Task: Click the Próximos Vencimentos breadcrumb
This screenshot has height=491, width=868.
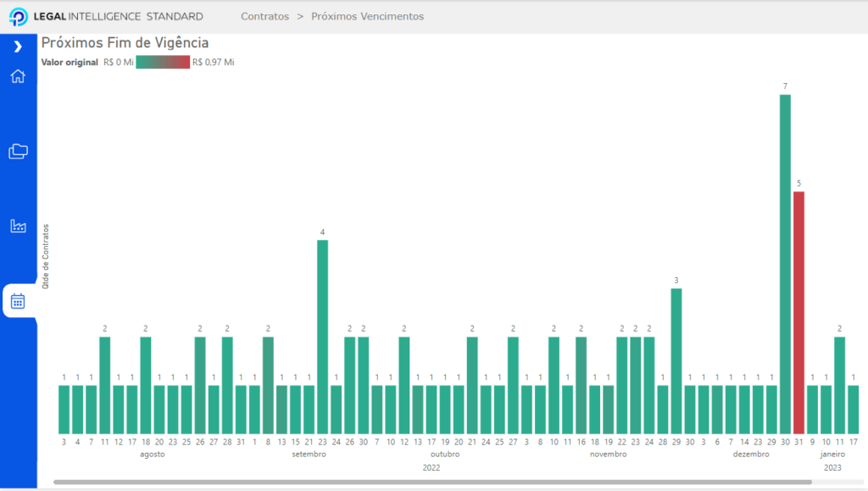Action: (367, 16)
